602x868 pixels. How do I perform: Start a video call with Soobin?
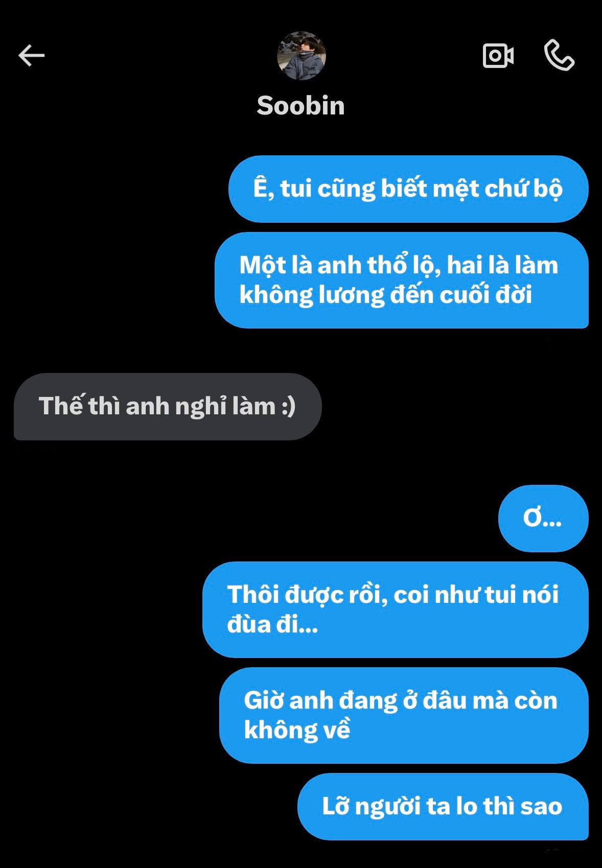(x=498, y=55)
